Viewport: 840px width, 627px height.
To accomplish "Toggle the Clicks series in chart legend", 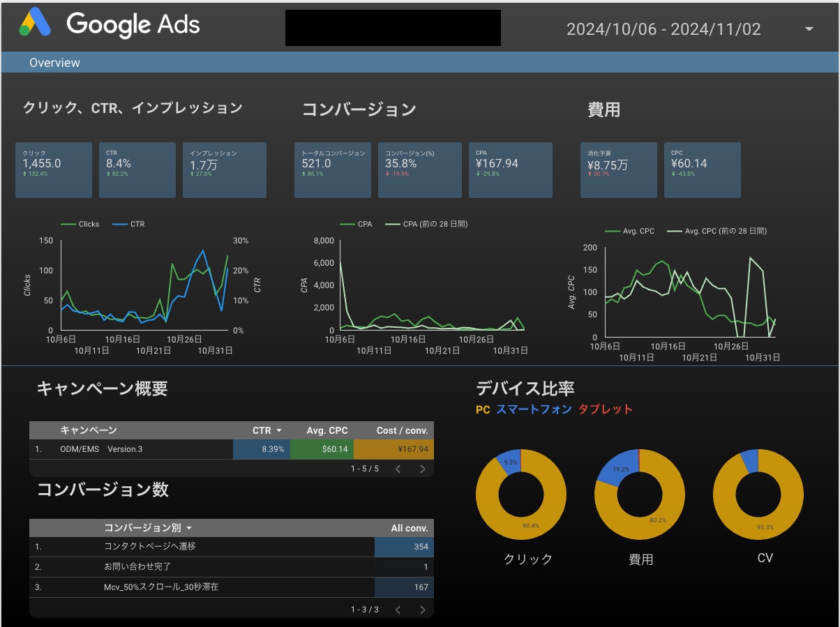I will 81,224.
